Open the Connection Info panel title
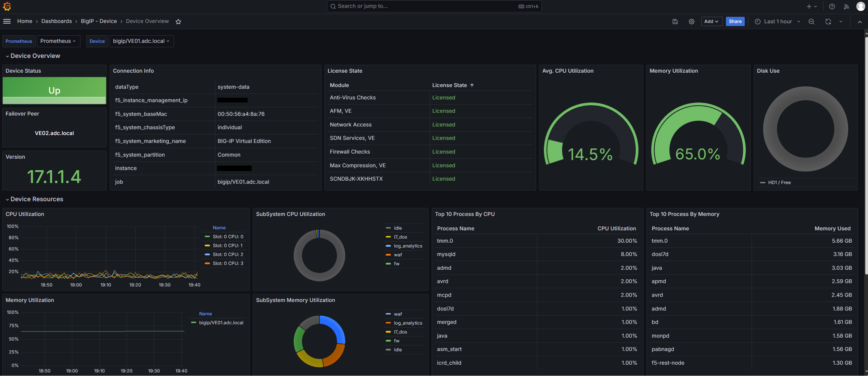Screen dimensions: 868x376 pos(133,71)
